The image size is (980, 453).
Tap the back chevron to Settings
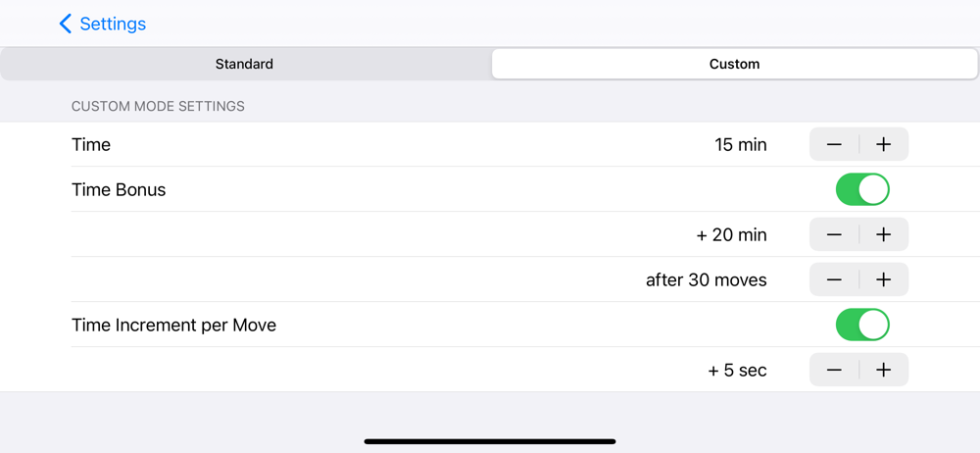click(x=66, y=24)
